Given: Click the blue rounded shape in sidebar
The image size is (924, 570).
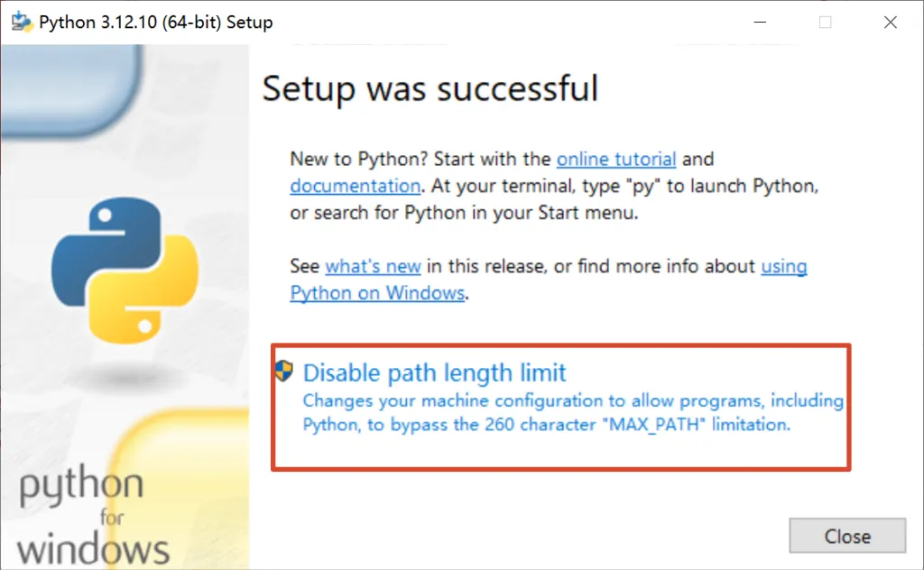Looking at the screenshot, I should (72, 89).
